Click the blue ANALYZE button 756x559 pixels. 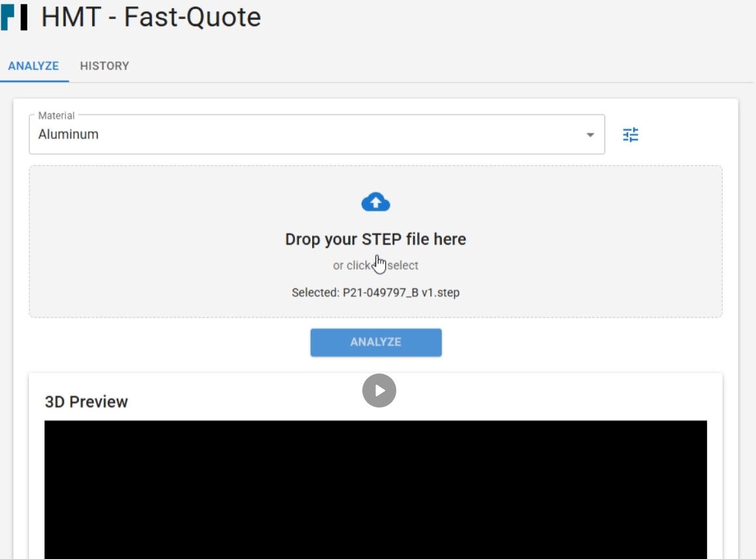coord(375,342)
